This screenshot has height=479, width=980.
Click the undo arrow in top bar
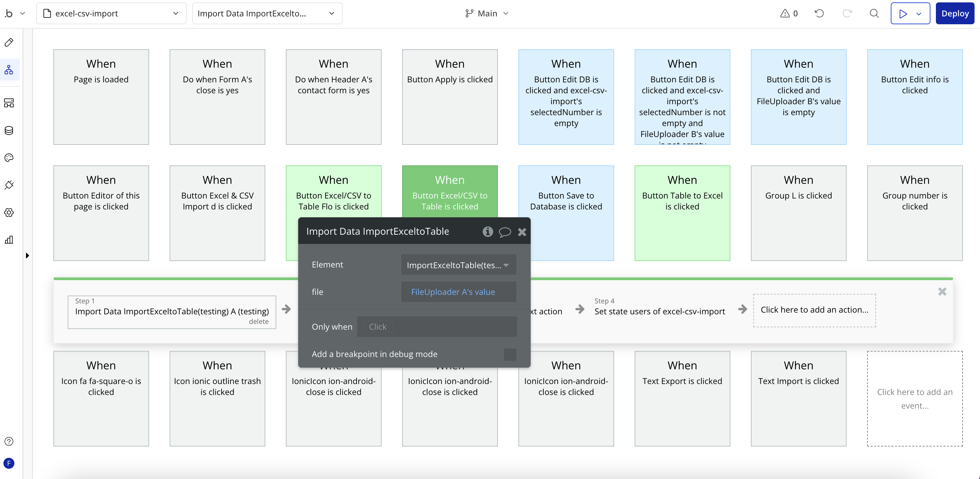819,14
